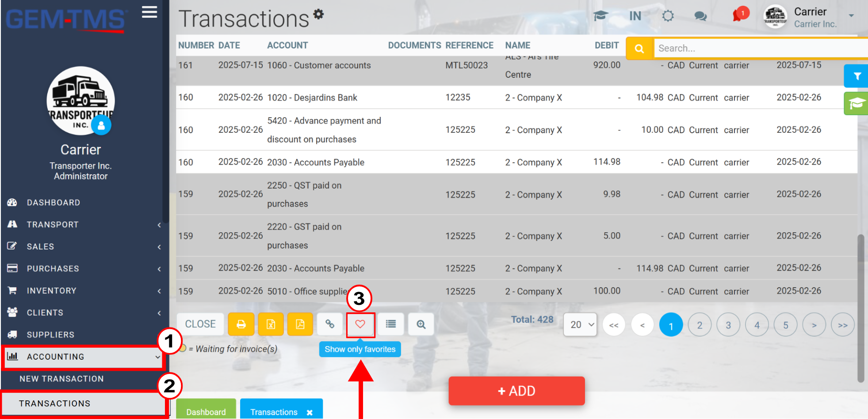
Task: Open the rows-per-page dropdown showing 20
Action: (580, 325)
